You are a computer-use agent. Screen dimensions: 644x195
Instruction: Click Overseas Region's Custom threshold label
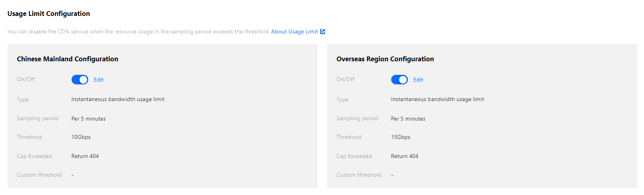359,175
